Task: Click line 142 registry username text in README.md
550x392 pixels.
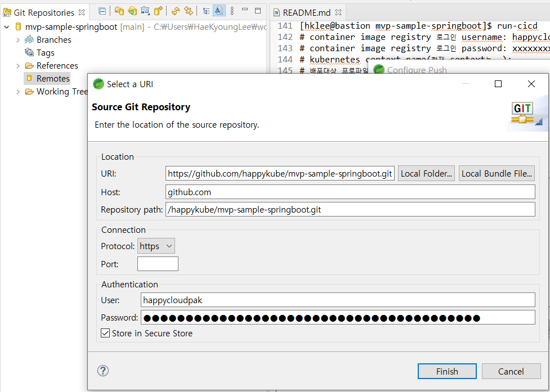Action: [425, 37]
